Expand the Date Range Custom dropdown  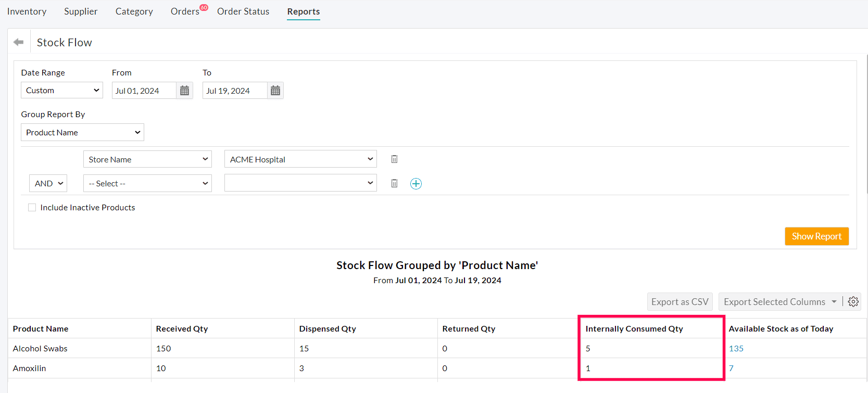click(x=62, y=91)
